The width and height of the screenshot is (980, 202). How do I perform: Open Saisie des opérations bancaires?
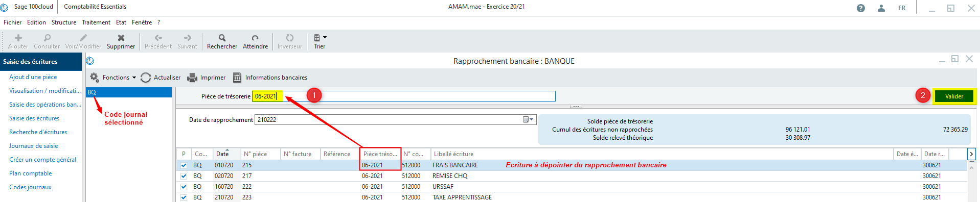click(x=45, y=105)
